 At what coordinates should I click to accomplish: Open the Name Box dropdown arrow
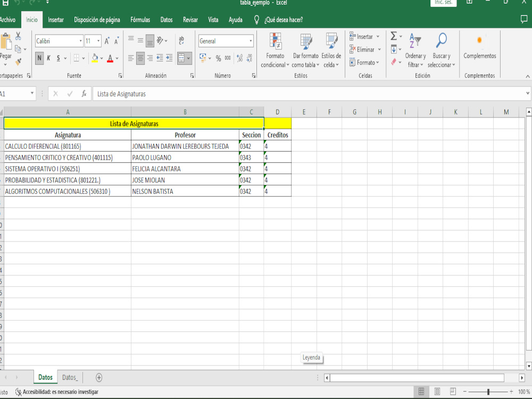(x=32, y=93)
